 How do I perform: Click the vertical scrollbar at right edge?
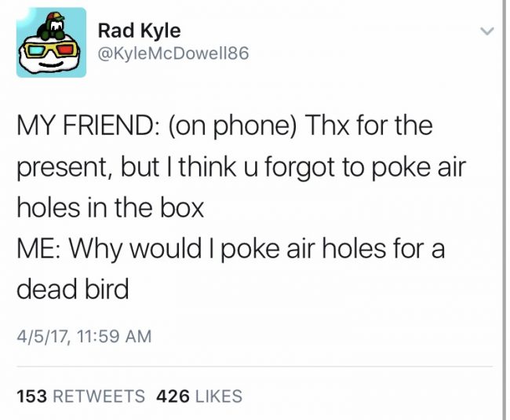pos(504,210)
